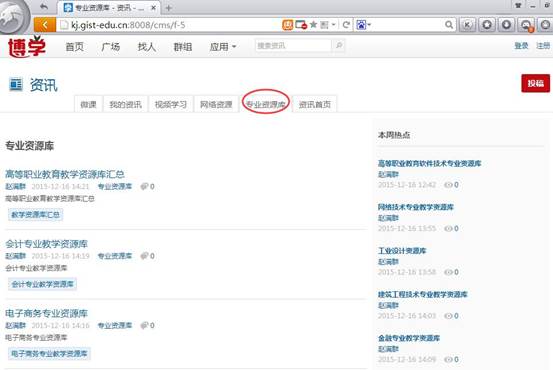The height and width of the screenshot is (370, 553).
Task: Switch to the 视频学习 tab
Action: [x=171, y=104]
